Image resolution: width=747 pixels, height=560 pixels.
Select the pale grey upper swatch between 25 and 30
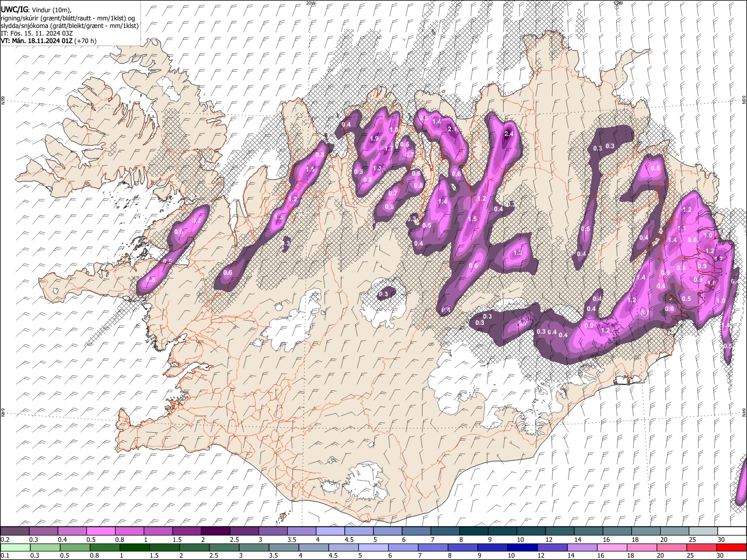point(703,531)
